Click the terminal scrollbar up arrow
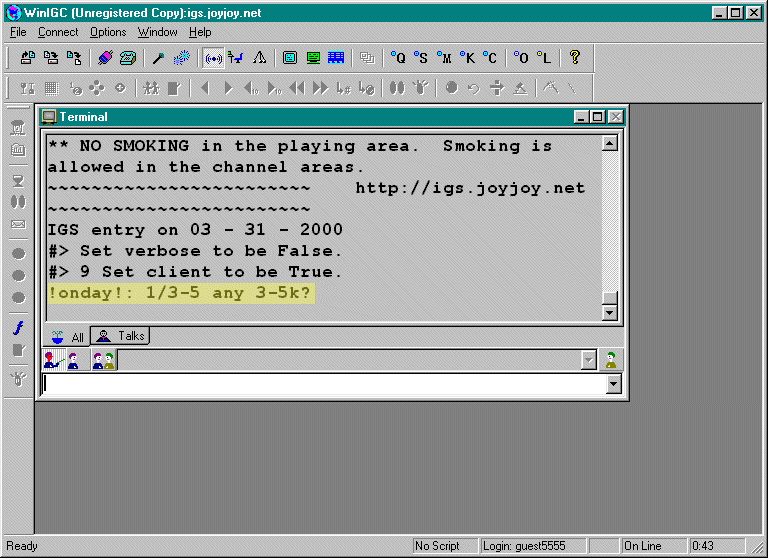The height and width of the screenshot is (558, 768). tap(609, 144)
